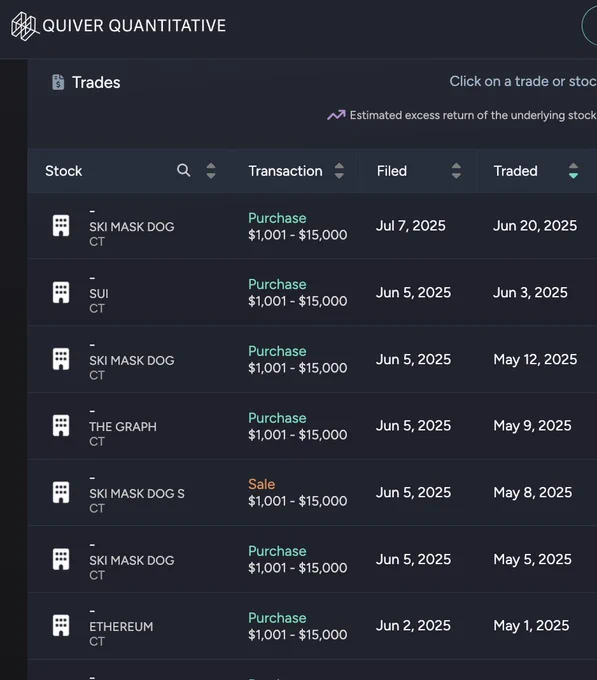The width and height of the screenshot is (597, 680).
Task: Sort by Transaction column arrows
Action: 339,170
